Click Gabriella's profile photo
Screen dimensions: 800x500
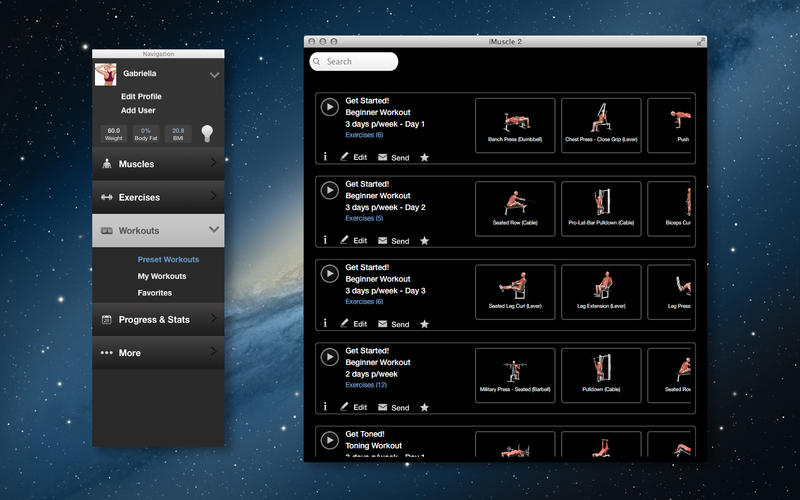pyautogui.click(x=106, y=74)
